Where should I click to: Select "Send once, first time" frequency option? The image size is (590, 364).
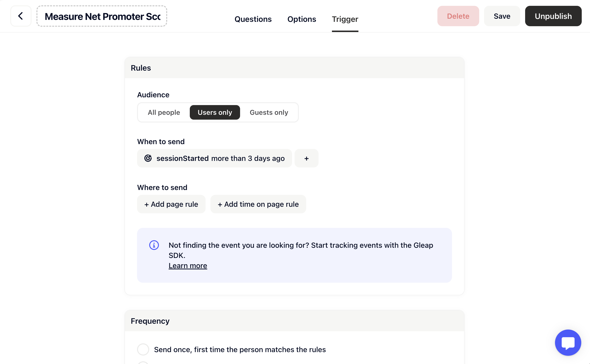[143, 349]
